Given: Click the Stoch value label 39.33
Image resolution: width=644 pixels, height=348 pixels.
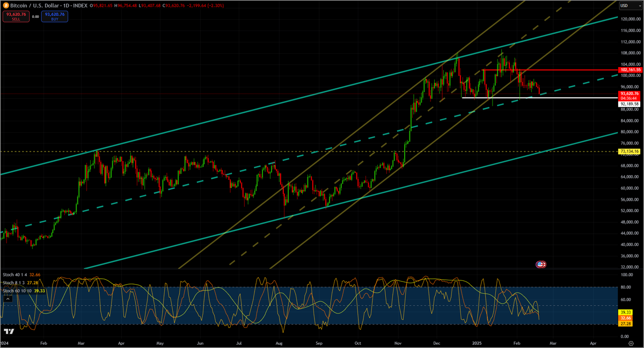Looking at the screenshot, I should pyautogui.click(x=625, y=312).
